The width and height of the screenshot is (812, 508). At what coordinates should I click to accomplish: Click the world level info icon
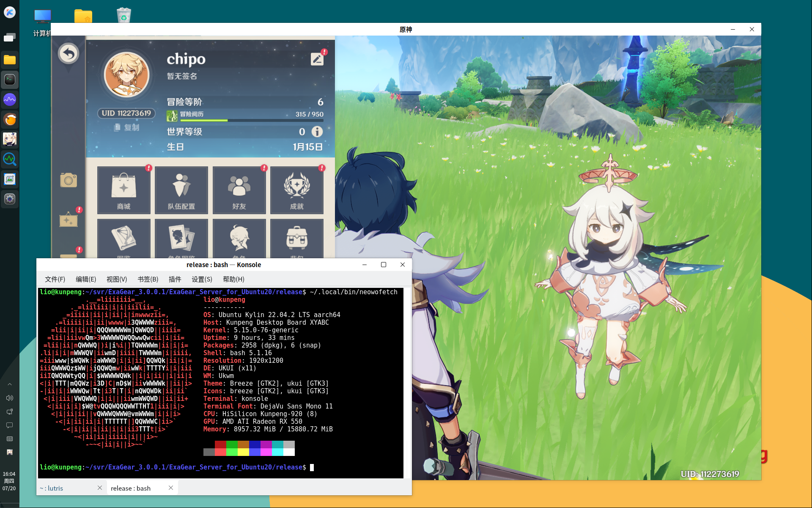(x=317, y=132)
